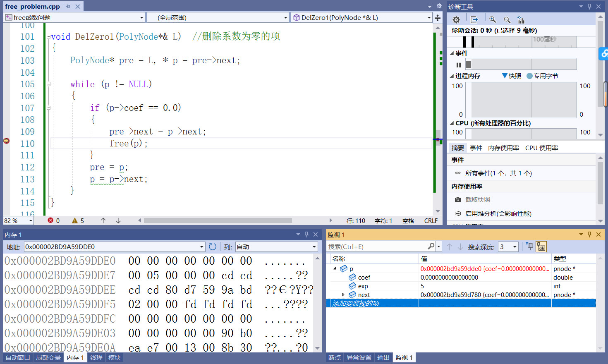This screenshot has width=608, height=364.
Task: Open the Watch 1 window options dropdown
Action: click(581, 234)
